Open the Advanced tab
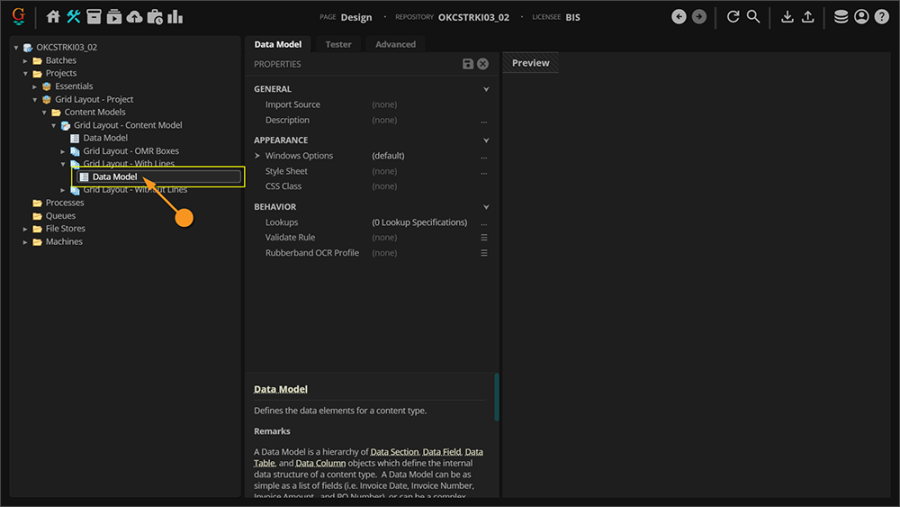The width and height of the screenshot is (900, 507). point(395,44)
